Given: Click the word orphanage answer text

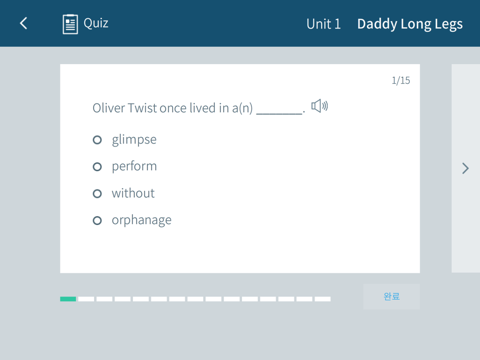Looking at the screenshot, I should pyautogui.click(x=141, y=220).
